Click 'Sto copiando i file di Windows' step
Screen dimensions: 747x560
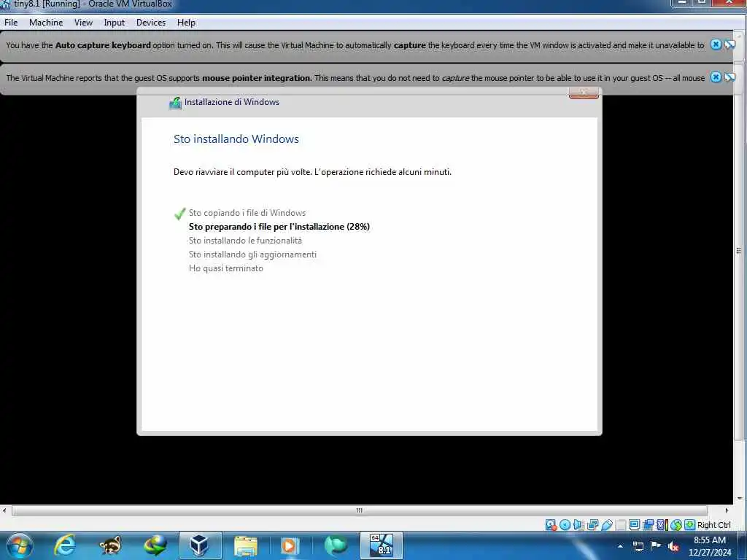(247, 213)
